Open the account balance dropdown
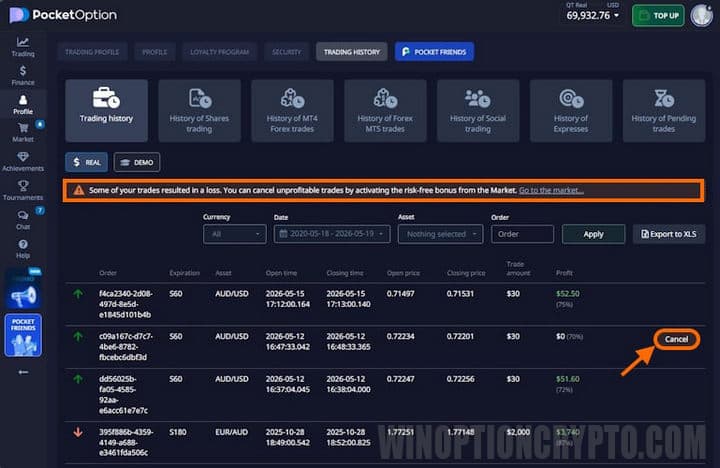 coord(592,16)
